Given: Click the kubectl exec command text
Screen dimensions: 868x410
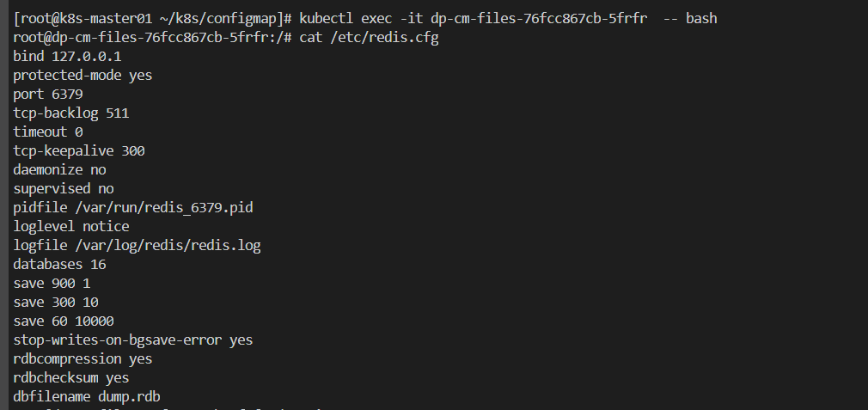Looking at the screenshot, I should 508,18.
